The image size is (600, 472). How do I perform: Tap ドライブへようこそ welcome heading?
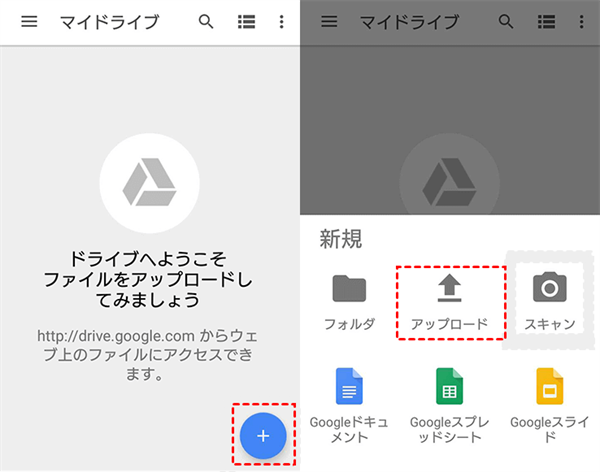pos(148,259)
